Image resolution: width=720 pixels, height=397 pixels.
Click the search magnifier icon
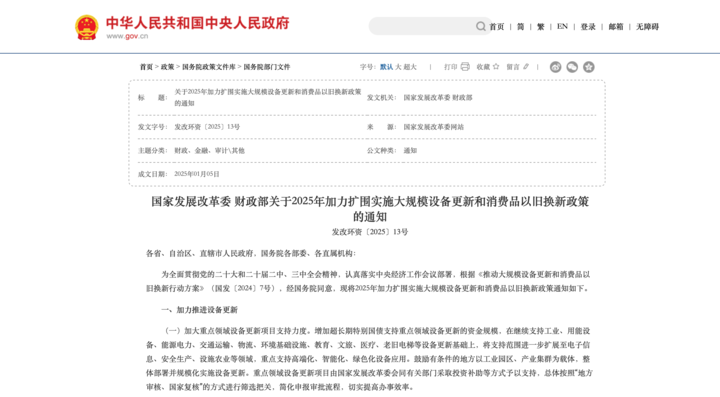480,26
